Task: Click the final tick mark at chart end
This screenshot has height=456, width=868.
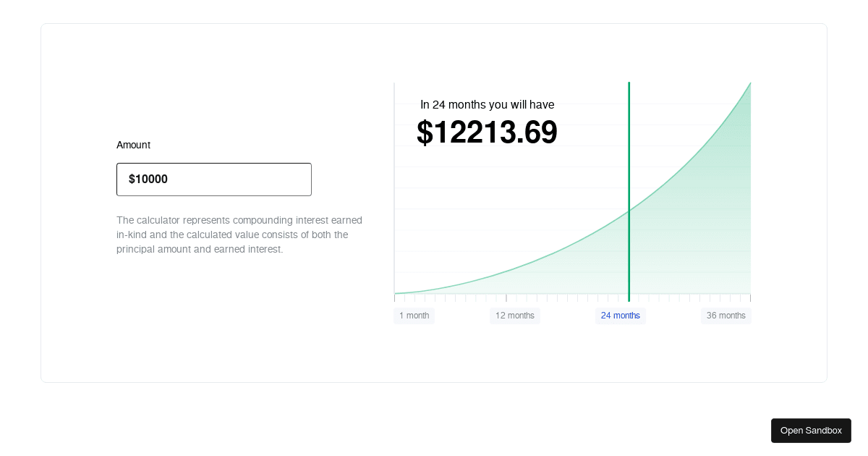Action: tap(750, 297)
